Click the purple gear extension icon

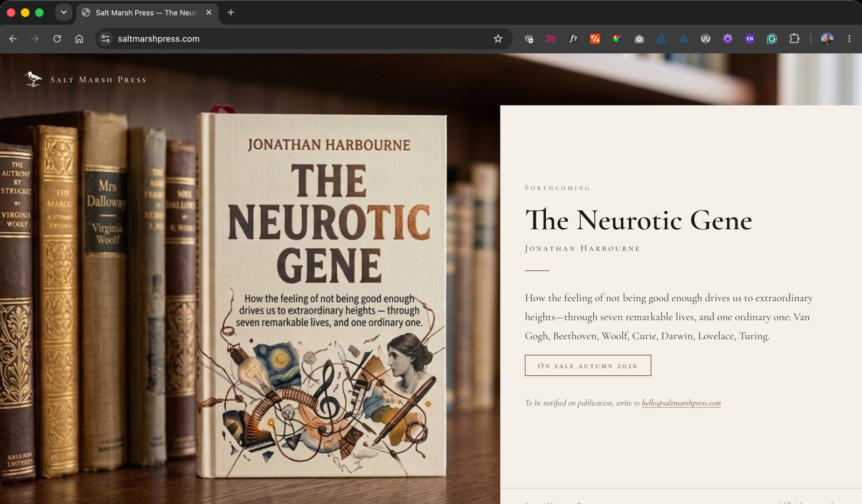tap(728, 39)
